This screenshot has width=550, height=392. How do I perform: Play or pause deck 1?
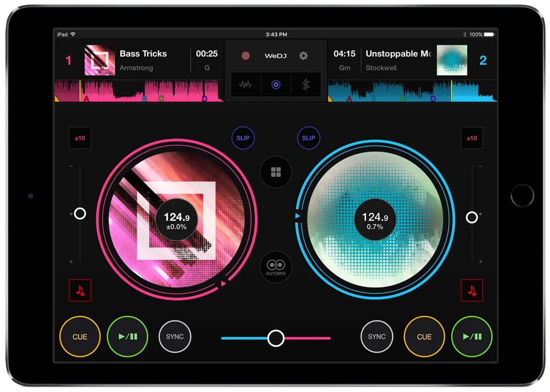127,337
